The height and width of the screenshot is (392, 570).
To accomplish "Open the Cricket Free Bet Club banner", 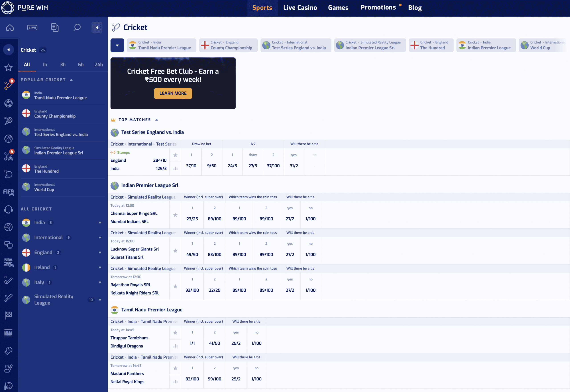I will point(173,83).
